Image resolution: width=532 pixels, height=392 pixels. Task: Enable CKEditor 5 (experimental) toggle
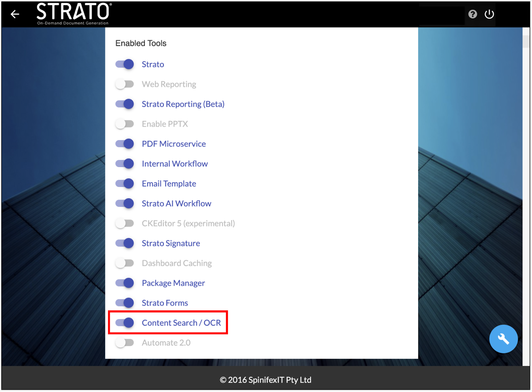point(125,223)
